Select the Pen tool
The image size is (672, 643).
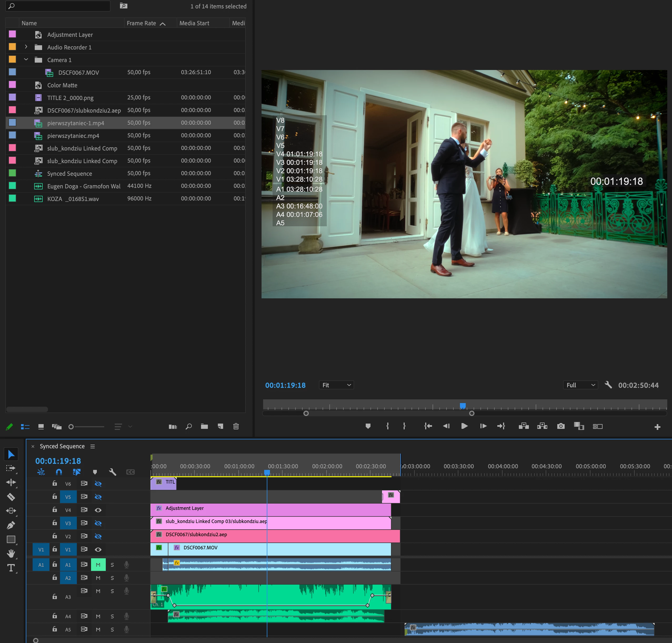tap(11, 525)
